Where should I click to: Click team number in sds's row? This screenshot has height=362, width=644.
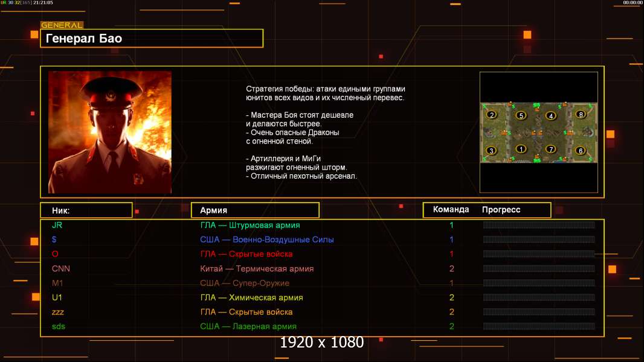[x=451, y=326]
